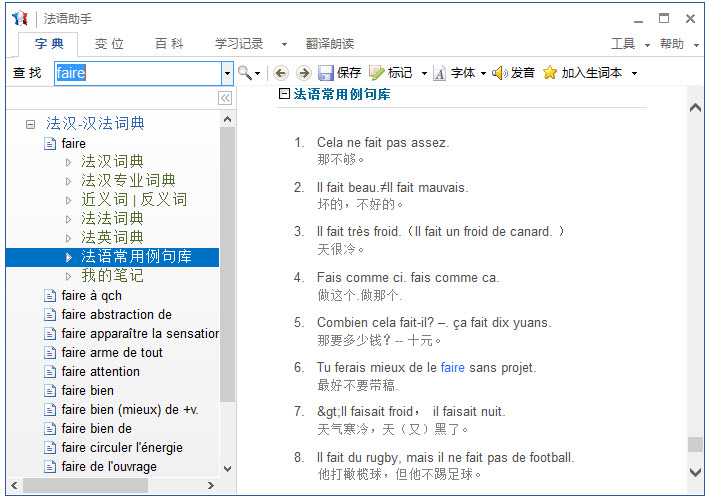
Task: Open the search box history dropdown
Action: tap(226, 73)
